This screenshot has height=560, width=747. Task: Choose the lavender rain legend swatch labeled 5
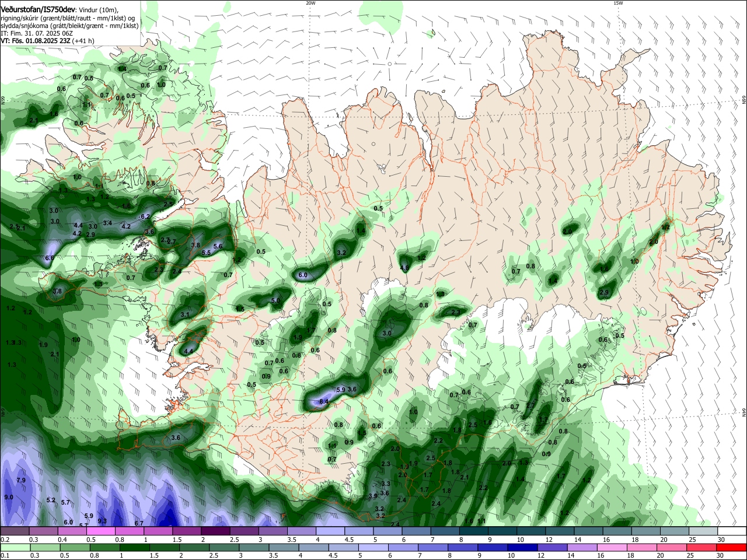click(373, 548)
